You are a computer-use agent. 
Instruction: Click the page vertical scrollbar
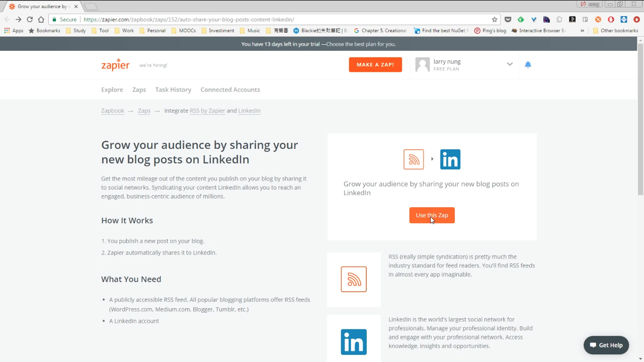click(x=640, y=120)
